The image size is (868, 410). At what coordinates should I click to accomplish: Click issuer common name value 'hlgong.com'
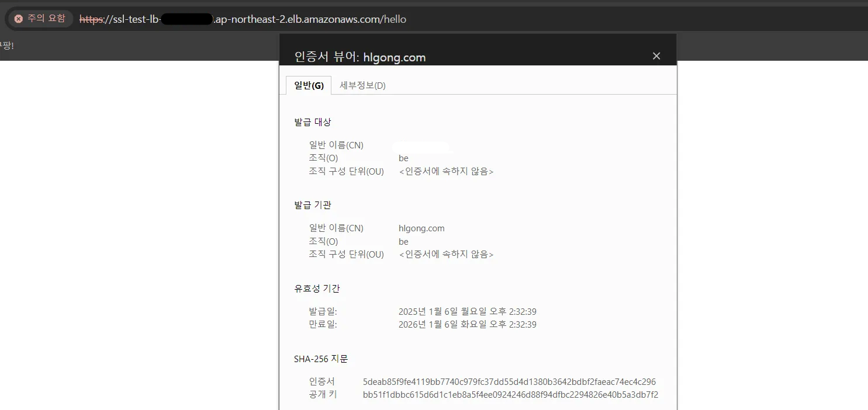click(x=421, y=228)
